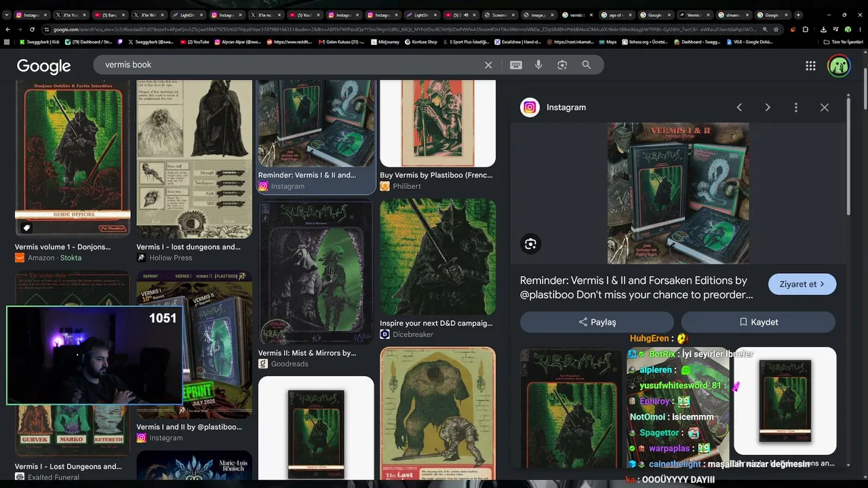
Task: Open the preview panel's three-dot options menu
Action: pos(796,107)
